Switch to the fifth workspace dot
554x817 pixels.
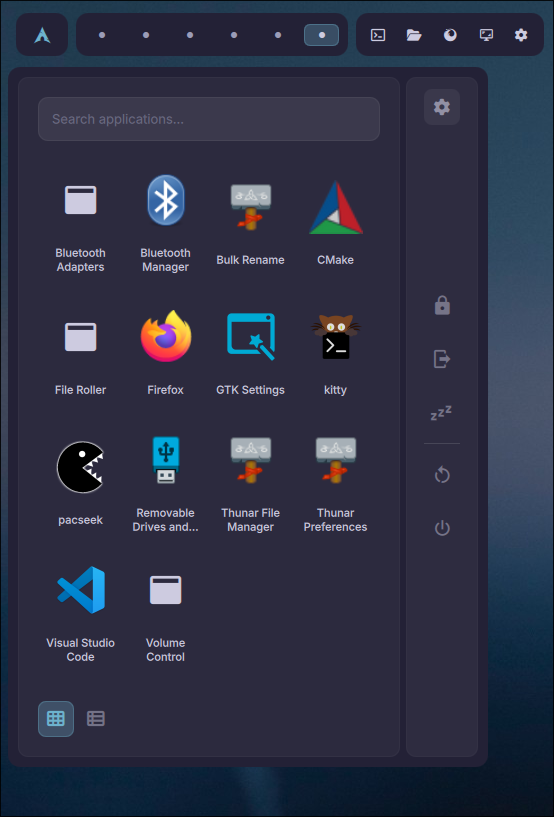coord(278,35)
